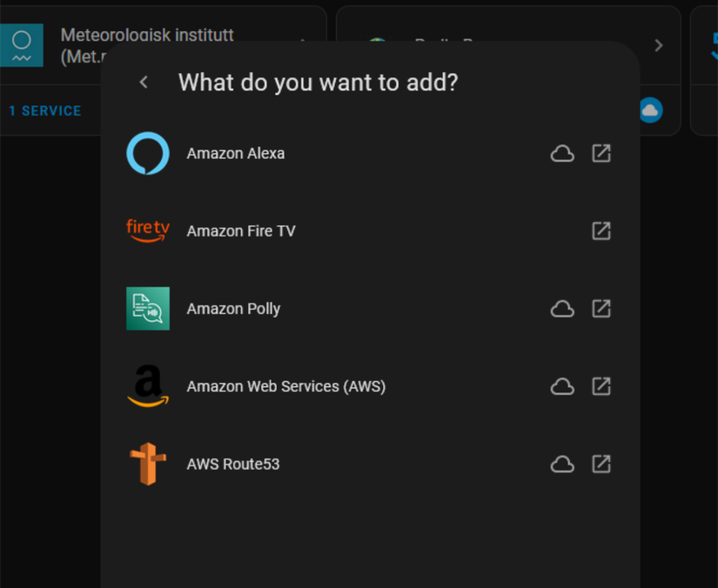Open external documentation for Amazon Fire TV

[x=601, y=231]
